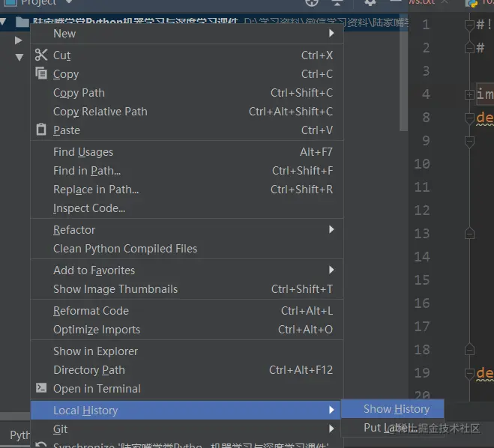Select Cut in the context menu
Viewport: 494px width, 448px height.
(x=187, y=55)
